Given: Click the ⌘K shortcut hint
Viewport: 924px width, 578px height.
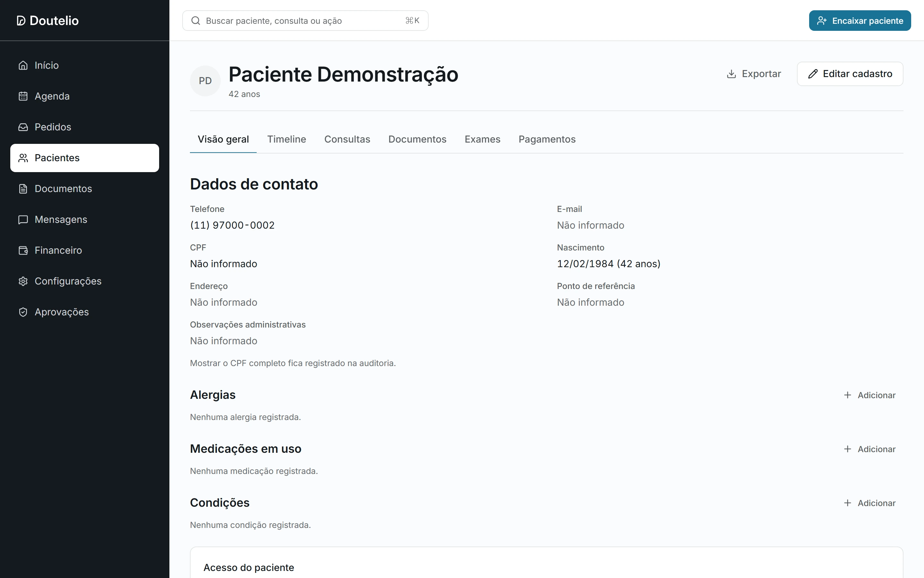Looking at the screenshot, I should pos(412,21).
